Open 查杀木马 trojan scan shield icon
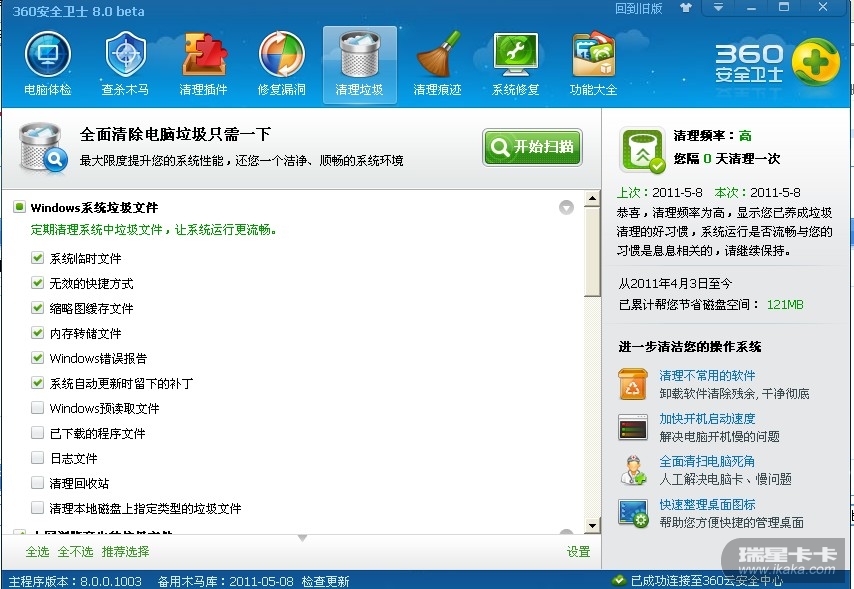The height and width of the screenshot is (589, 854). click(126, 54)
